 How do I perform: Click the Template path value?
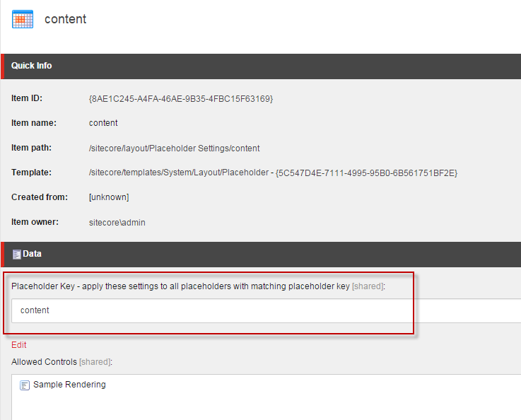coord(273,173)
